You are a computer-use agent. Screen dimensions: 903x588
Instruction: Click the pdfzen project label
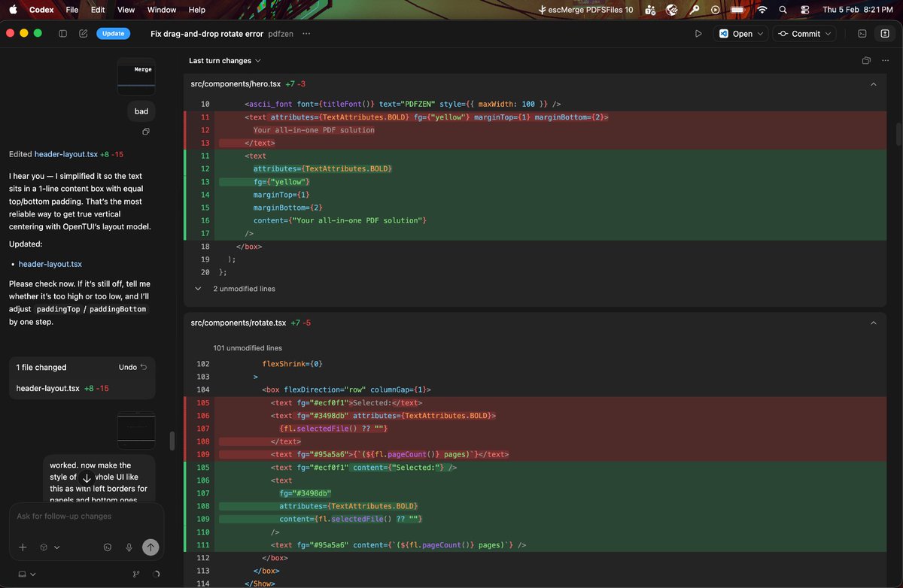[x=280, y=34]
